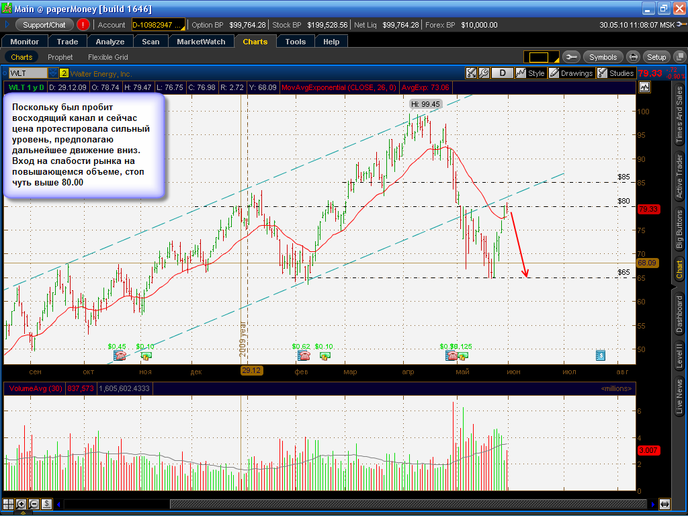688x516 pixels.
Task: Click the blue dollar event icon in July
Action: click(601, 355)
